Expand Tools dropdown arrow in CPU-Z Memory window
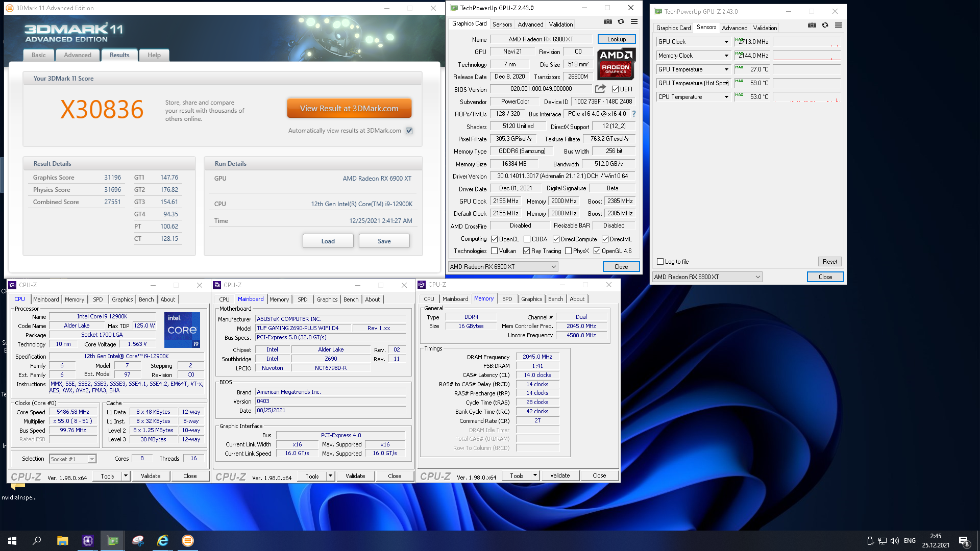980x551 pixels. coord(535,475)
